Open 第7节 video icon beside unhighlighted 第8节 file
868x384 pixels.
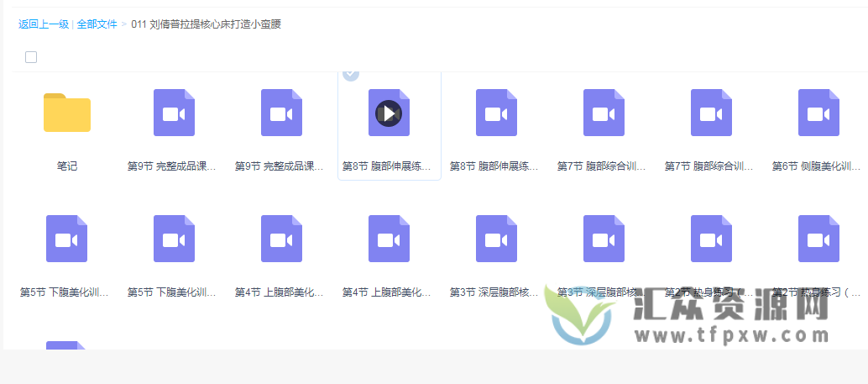coord(604,113)
